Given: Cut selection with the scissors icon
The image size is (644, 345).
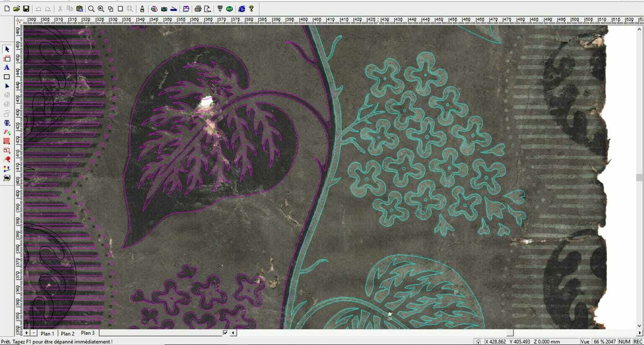Looking at the screenshot, I should 60,9.
